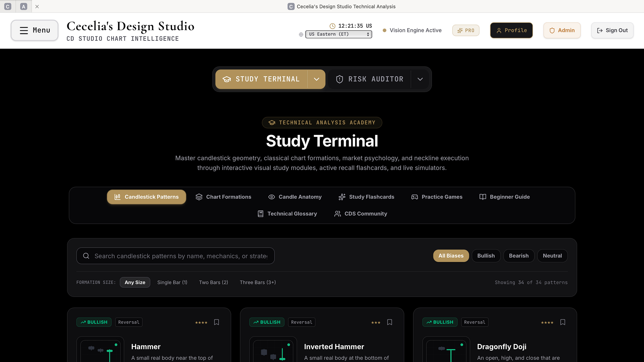The width and height of the screenshot is (644, 362).
Task: Open the Technical Glossary tab
Action: [x=287, y=214]
